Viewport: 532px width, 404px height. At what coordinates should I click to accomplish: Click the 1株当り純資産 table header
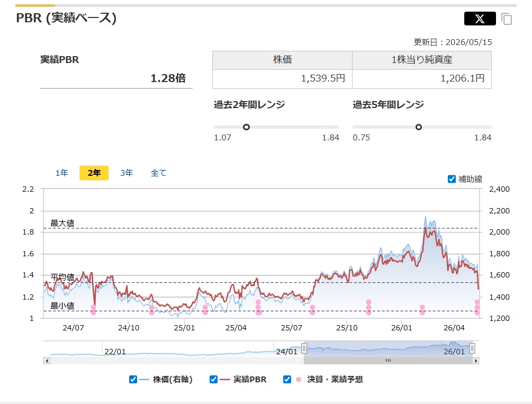coord(422,60)
